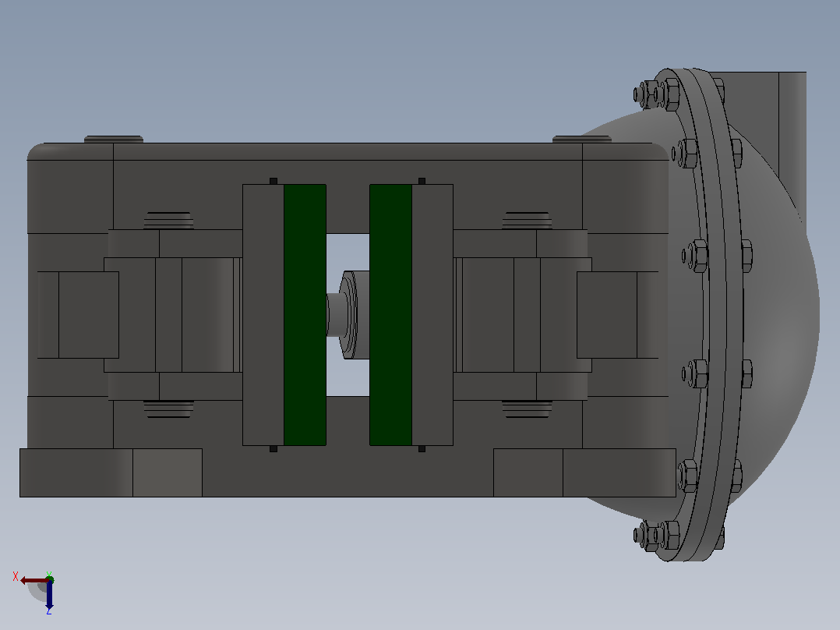Viewport: 840px width, 630px height.
Task: Select the bottom-right mounting foot block
Action: tap(584, 473)
